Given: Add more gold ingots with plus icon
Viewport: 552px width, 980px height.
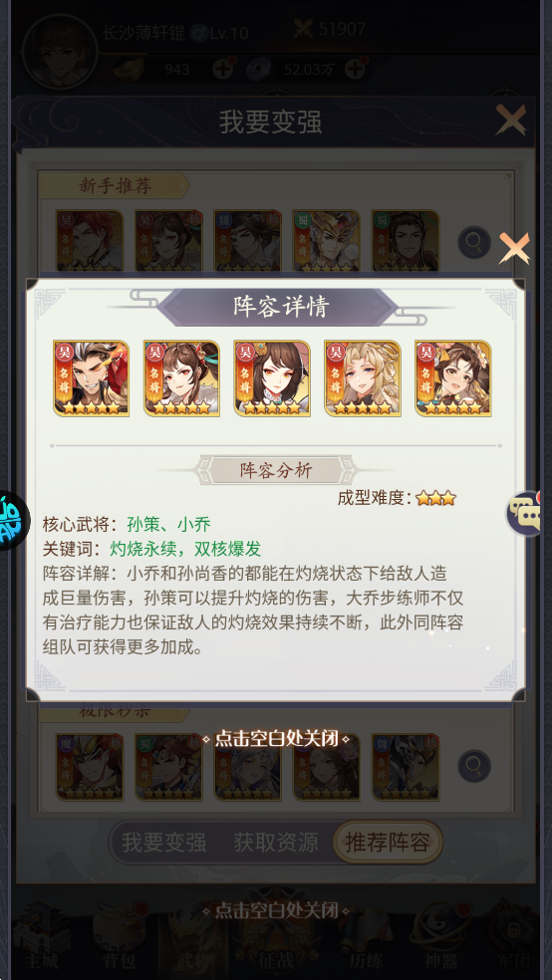Looking at the screenshot, I should tap(222, 69).
